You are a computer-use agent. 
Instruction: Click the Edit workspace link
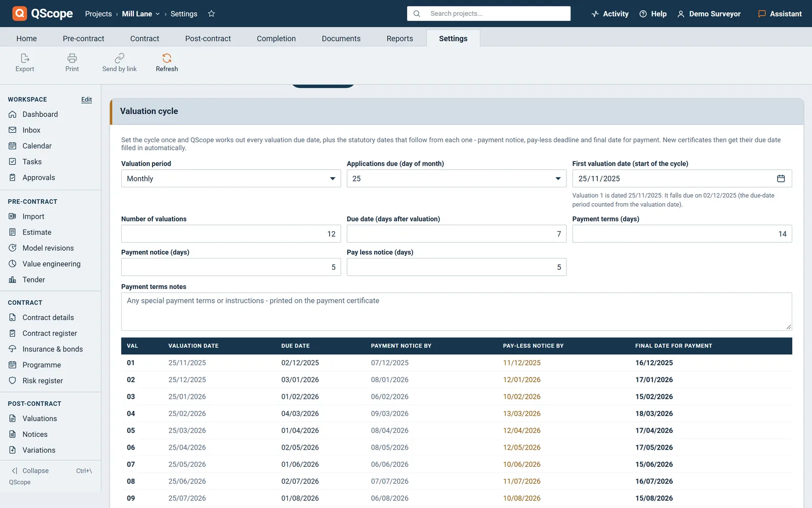(x=87, y=100)
